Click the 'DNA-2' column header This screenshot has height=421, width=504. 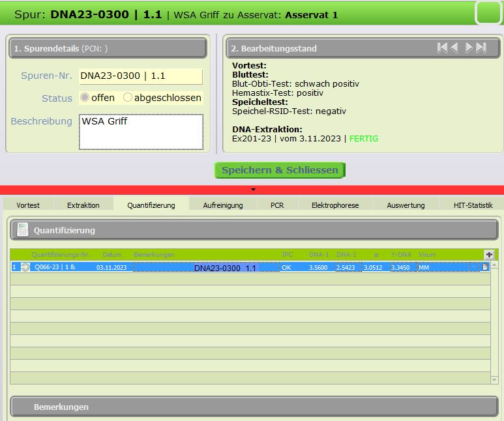[x=346, y=255]
